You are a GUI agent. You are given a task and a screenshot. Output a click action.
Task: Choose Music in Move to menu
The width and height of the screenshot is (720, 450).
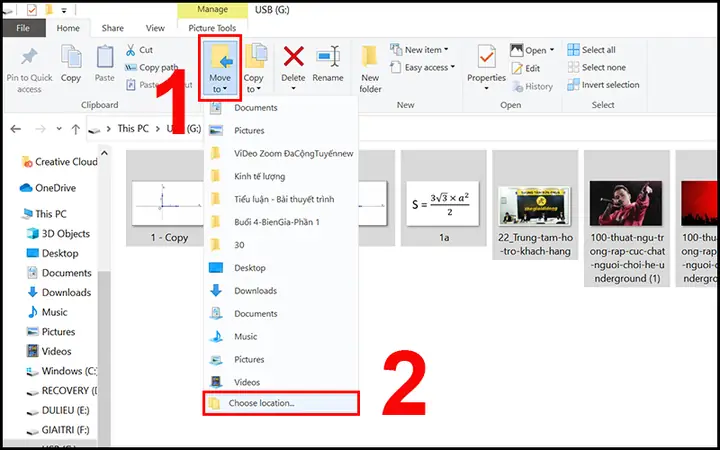(x=281, y=337)
